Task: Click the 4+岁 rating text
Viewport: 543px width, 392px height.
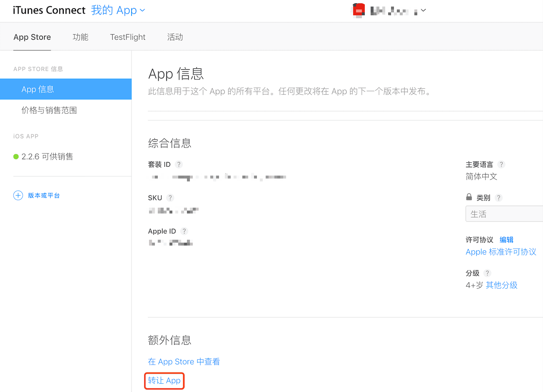Action: [x=474, y=285]
